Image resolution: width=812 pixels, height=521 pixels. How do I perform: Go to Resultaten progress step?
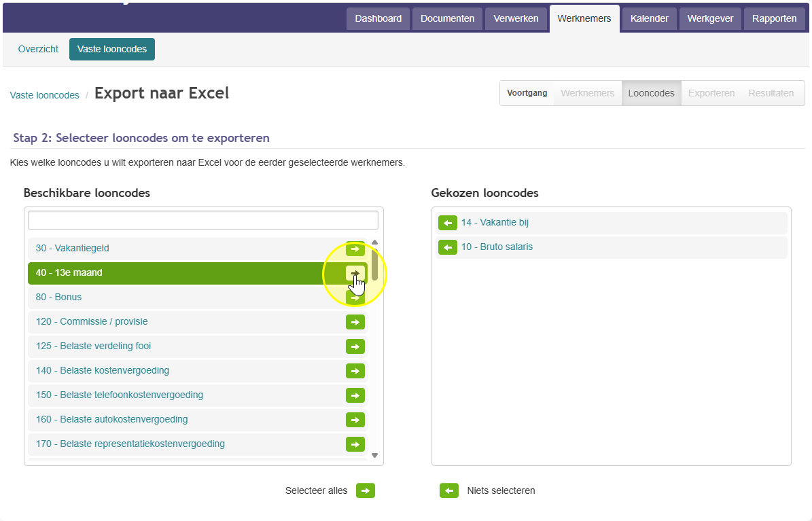click(771, 93)
